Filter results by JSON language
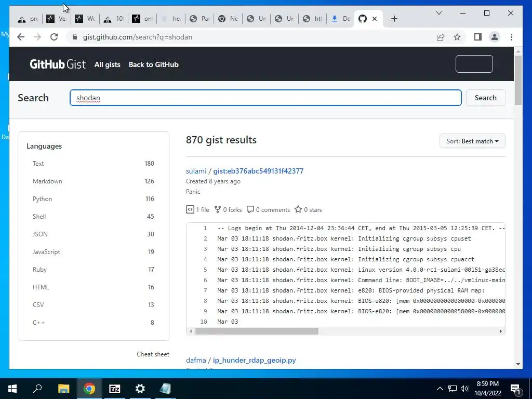The width and height of the screenshot is (532, 399). 94,234
